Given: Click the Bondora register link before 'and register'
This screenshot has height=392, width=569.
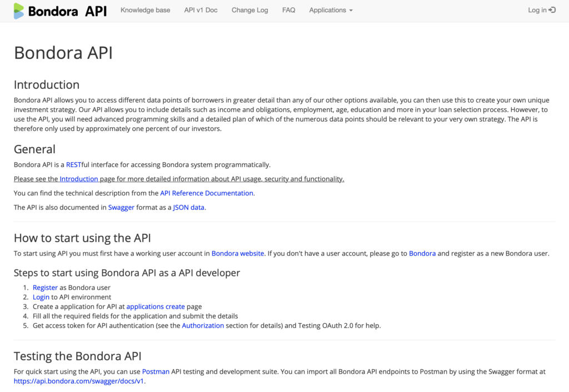Looking at the screenshot, I should (x=422, y=254).
